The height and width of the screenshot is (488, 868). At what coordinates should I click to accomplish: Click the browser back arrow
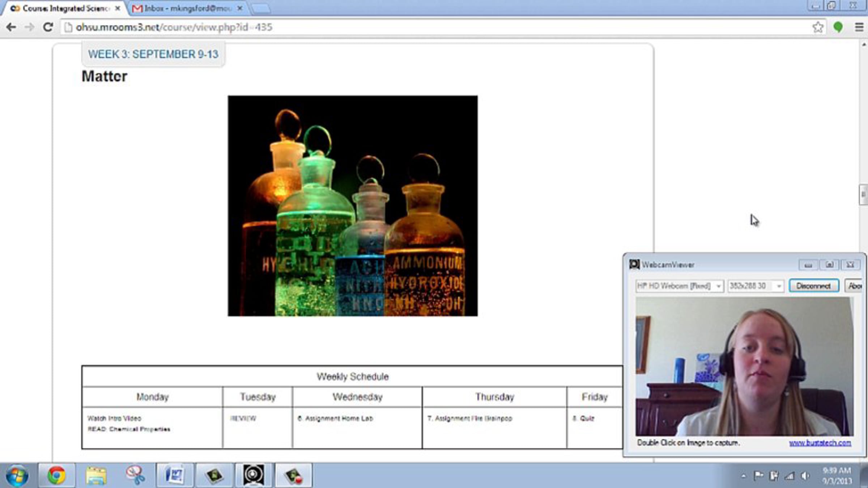click(x=11, y=27)
